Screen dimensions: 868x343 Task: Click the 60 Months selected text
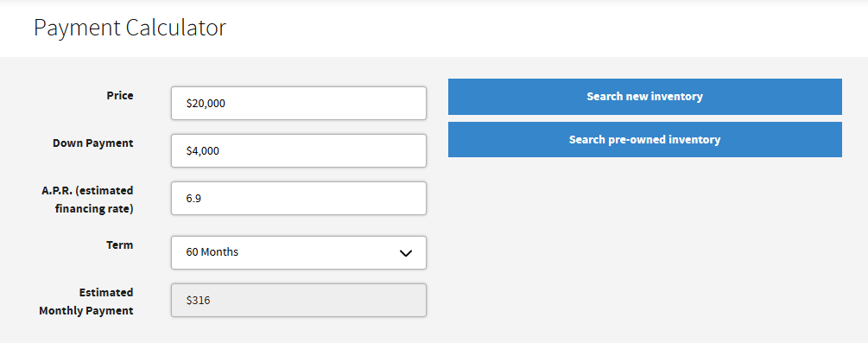coord(212,252)
